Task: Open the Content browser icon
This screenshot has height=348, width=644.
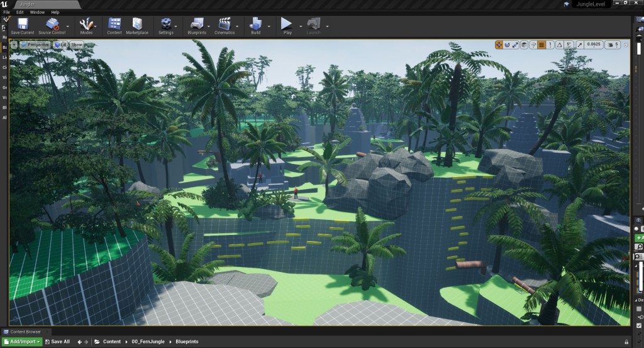Action: coord(114,24)
